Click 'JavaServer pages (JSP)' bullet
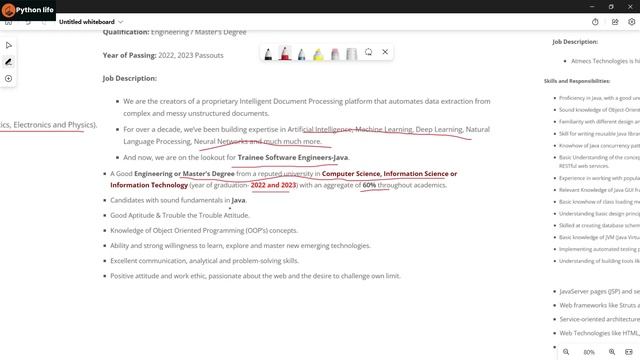 600,291
